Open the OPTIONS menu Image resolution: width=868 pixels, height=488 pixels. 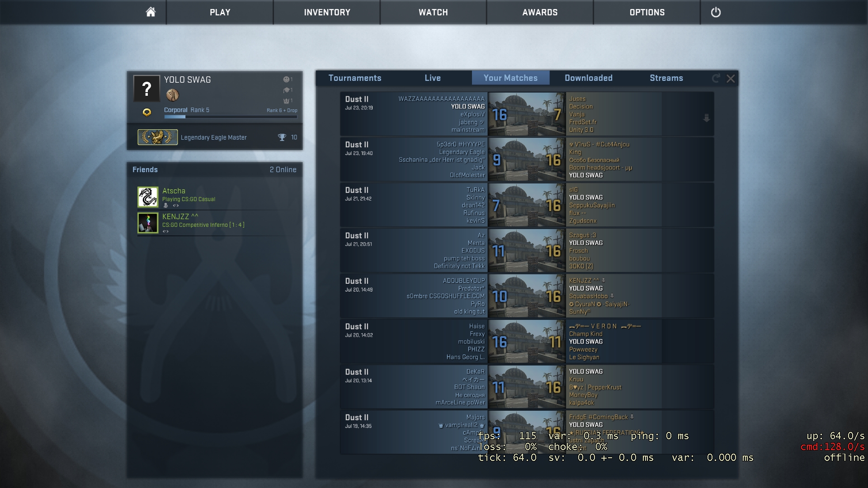(647, 12)
